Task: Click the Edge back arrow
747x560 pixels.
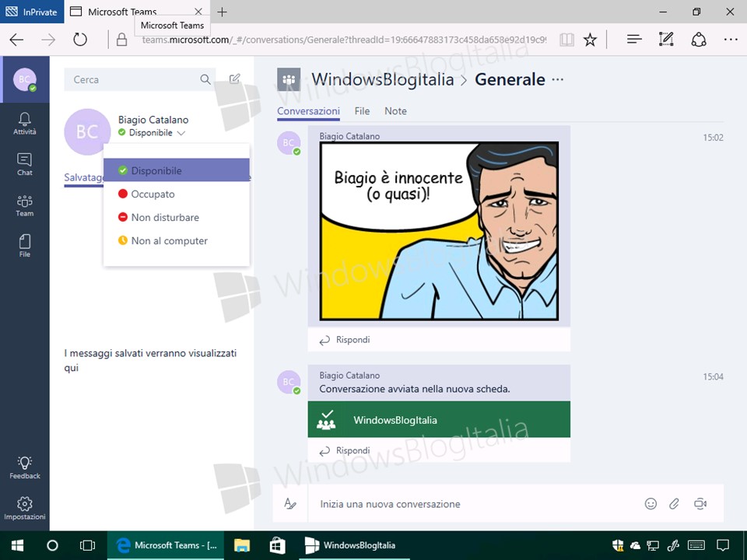Action: click(x=16, y=40)
